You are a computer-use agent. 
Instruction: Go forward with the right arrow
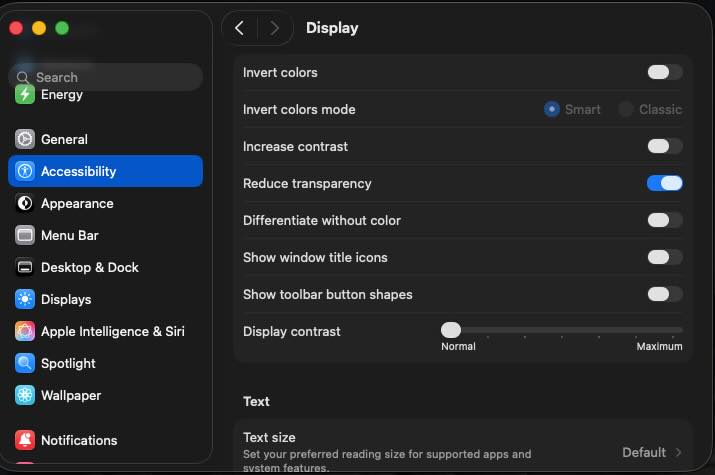pyautogui.click(x=274, y=28)
